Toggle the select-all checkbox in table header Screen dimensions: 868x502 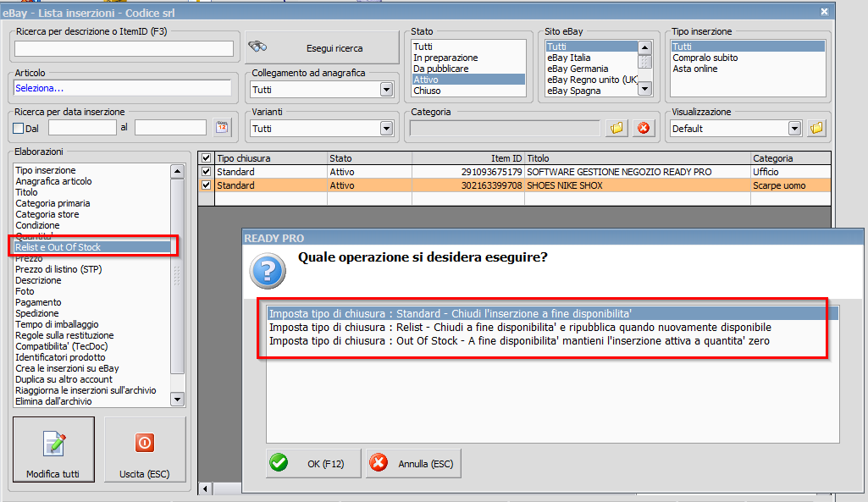(x=206, y=158)
